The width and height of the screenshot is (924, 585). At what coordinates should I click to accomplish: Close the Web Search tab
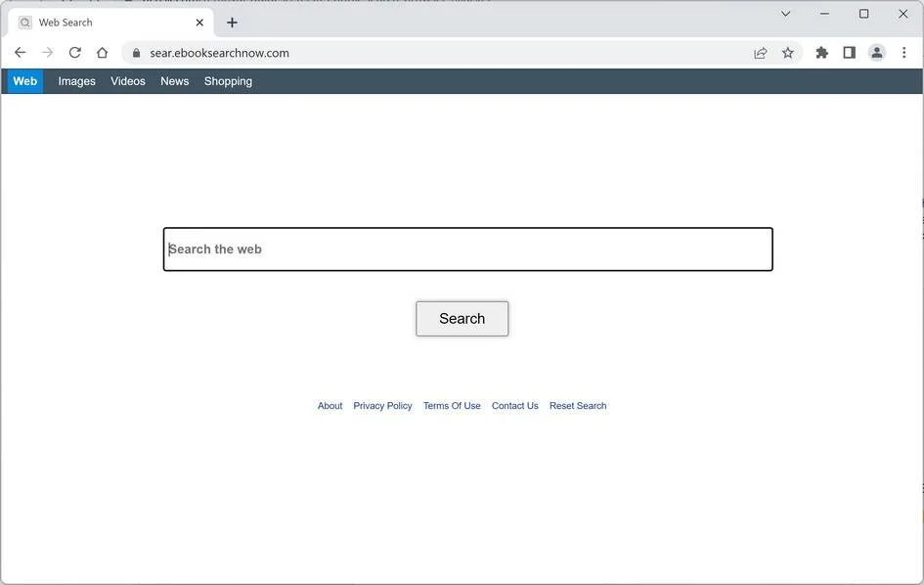click(x=199, y=22)
